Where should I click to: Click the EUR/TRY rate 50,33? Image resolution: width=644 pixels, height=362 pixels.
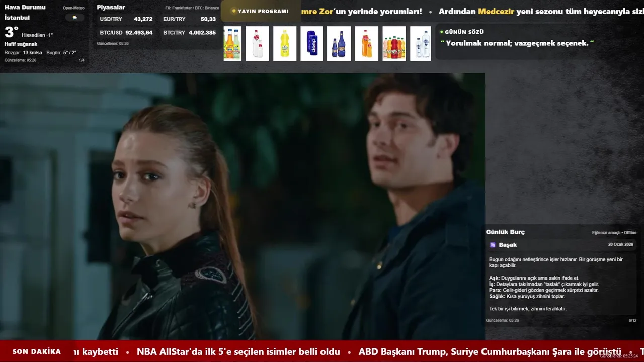tap(208, 19)
